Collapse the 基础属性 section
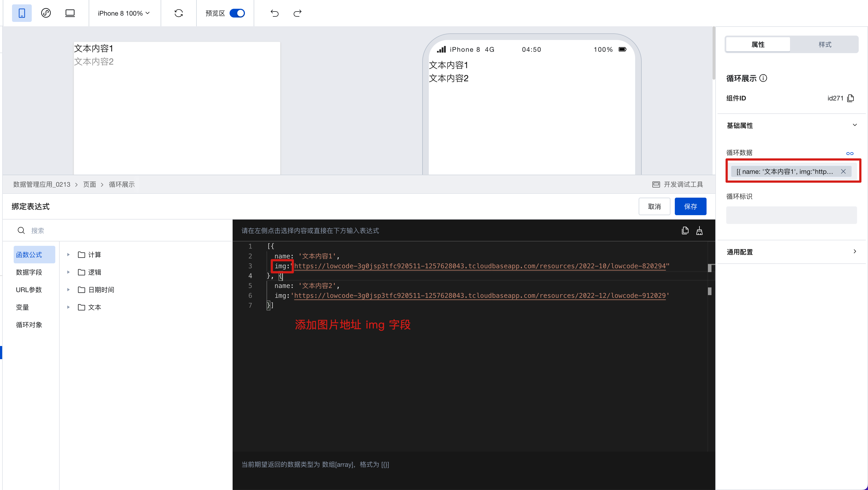The width and height of the screenshot is (868, 490). 855,125
